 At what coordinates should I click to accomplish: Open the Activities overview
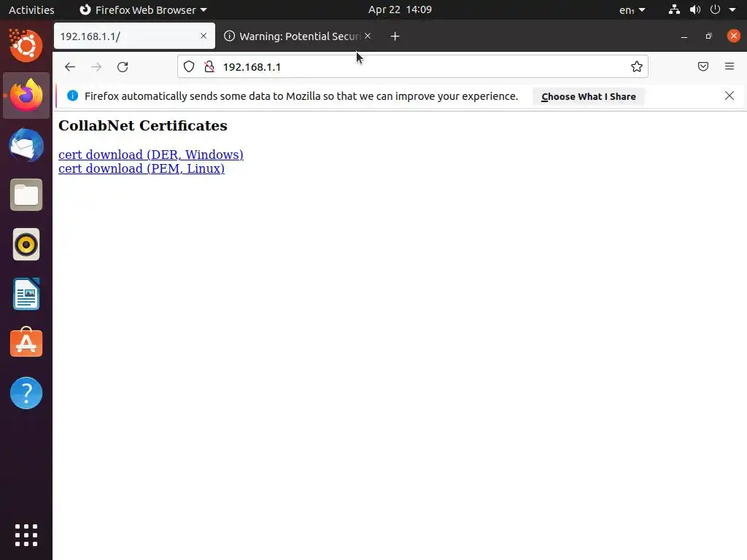coord(31,9)
